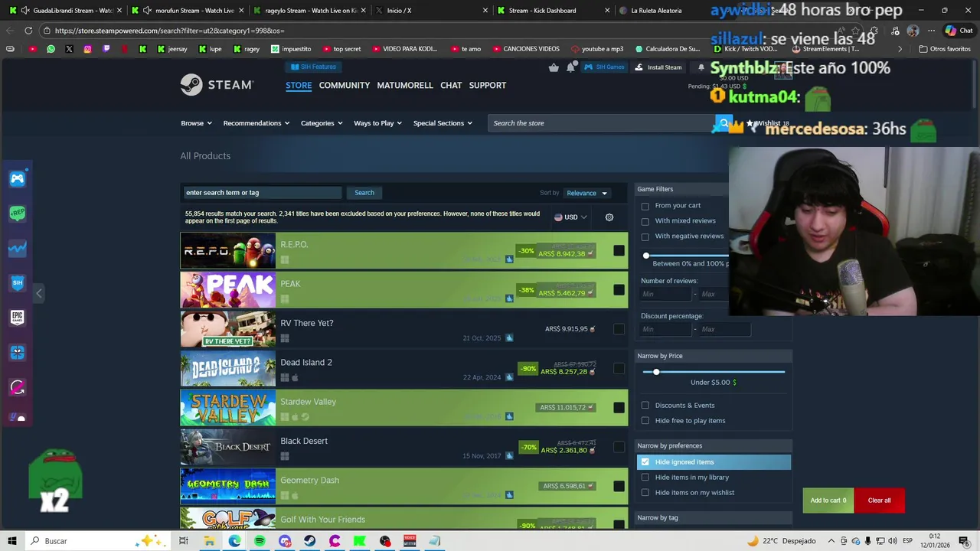Open Spotify from the taskbar
The height and width of the screenshot is (551, 980).
point(260,541)
